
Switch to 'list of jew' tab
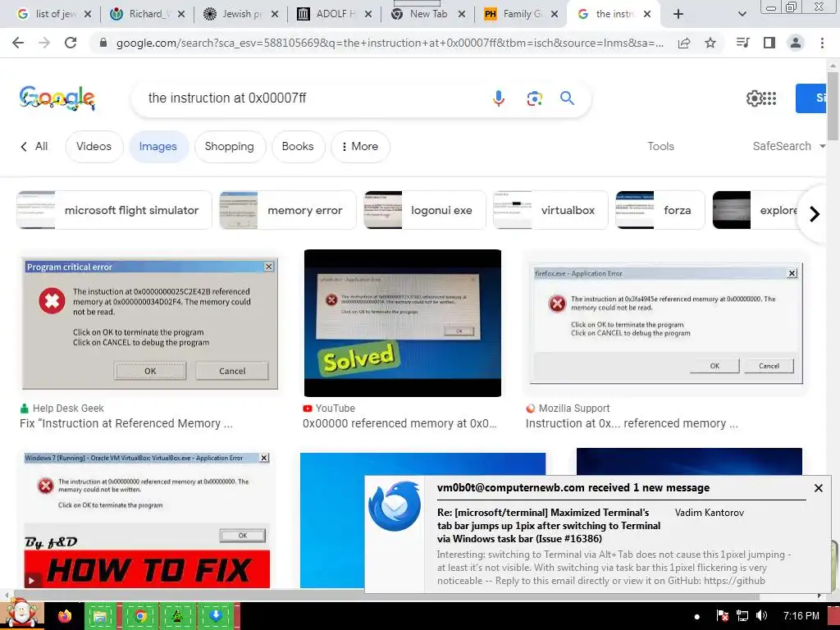click(55, 14)
